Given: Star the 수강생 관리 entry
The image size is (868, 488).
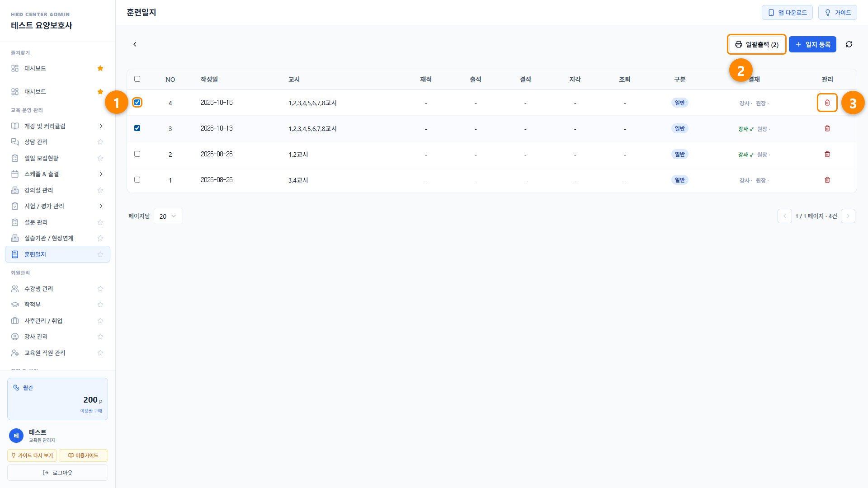Looking at the screenshot, I should 100,289.
